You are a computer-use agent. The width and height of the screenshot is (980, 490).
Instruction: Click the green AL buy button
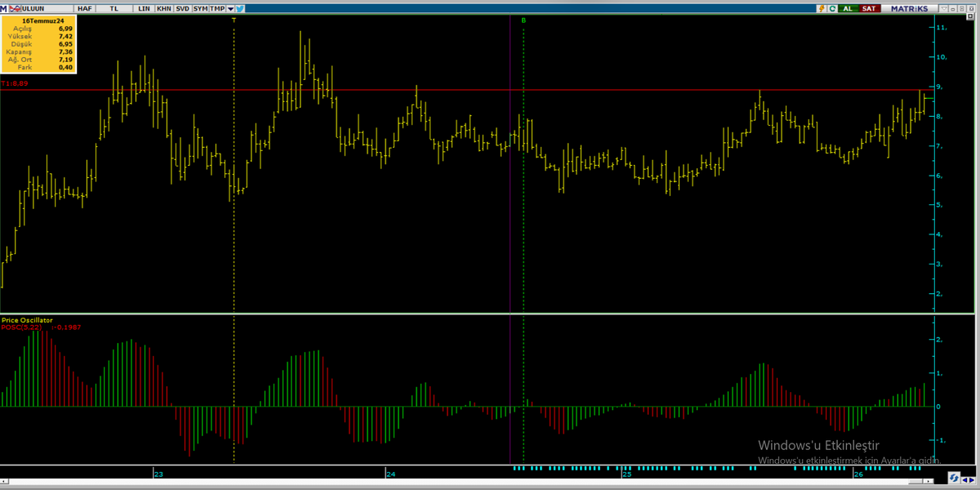click(x=848, y=8)
